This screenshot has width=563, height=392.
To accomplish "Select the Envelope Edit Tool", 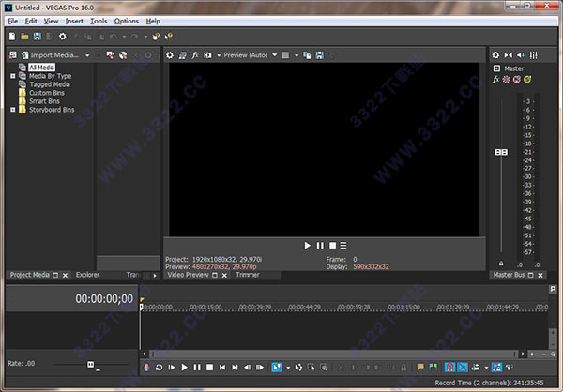I will (x=298, y=368).
